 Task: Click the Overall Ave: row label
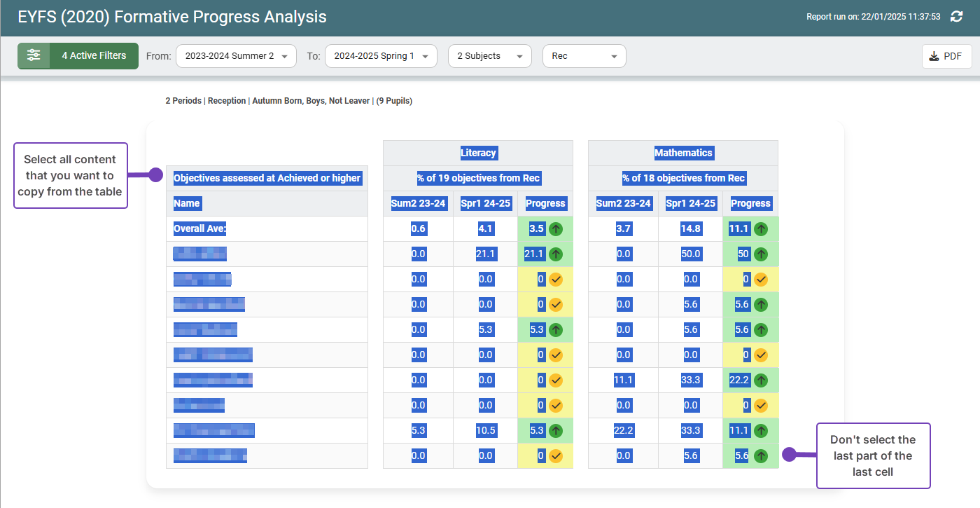[199, 228]
